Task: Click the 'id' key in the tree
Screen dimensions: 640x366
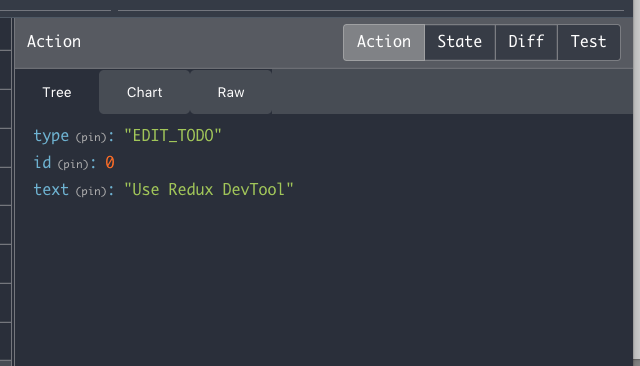Action: (42, 162)
